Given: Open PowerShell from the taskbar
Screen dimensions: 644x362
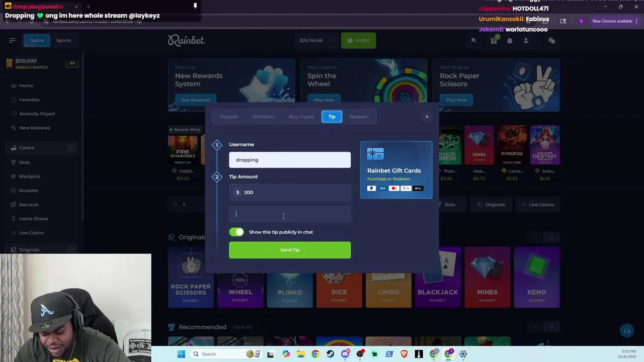Looking at the screenshot, I should pyautogui.click(x=389, y=354).
